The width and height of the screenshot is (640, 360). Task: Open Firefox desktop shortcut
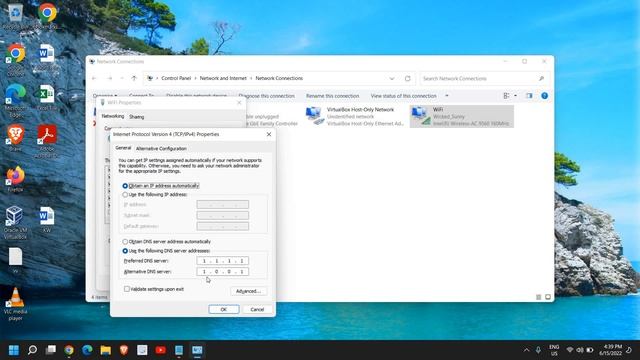click(16, 179)
